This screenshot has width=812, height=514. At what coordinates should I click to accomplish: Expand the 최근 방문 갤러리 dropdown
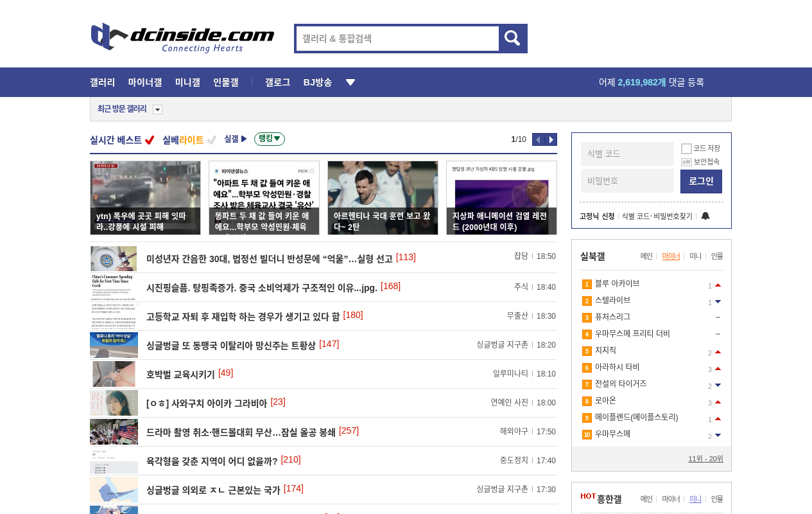coord(157,109)
